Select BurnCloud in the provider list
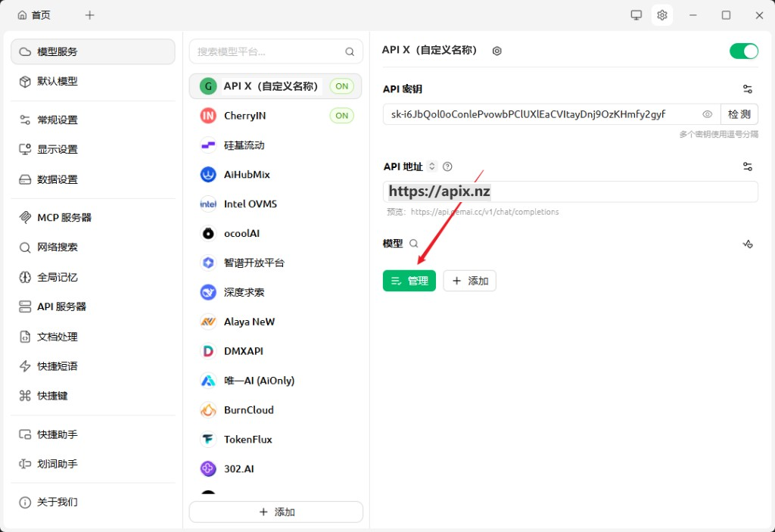775x532 pixels. pos(275,410)
